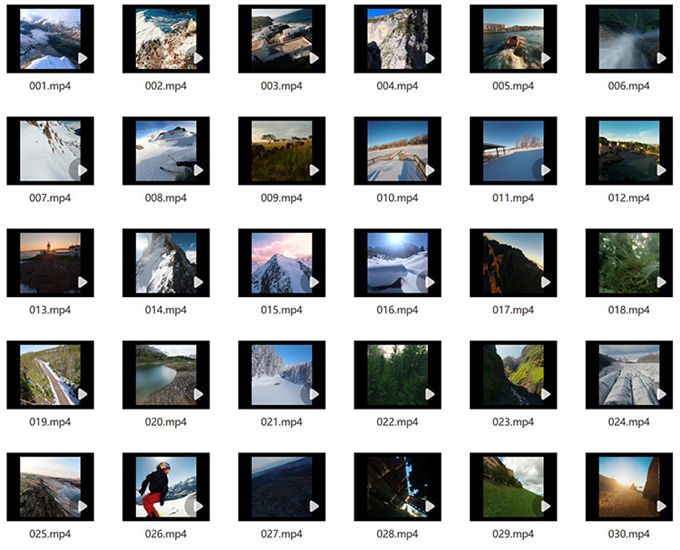
Task: Highlight the 022.mp4 file label
Action: click(398, 422)
